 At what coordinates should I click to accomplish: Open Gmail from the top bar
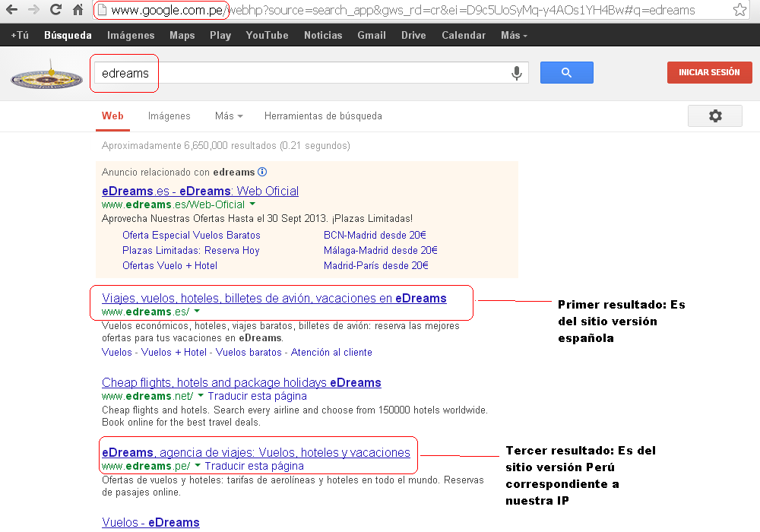372,36
